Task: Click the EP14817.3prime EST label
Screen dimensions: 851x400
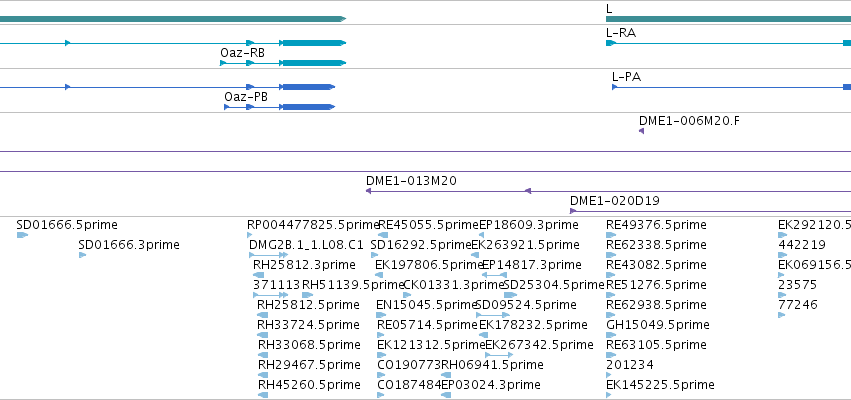Action: click(x=532, y=265)
